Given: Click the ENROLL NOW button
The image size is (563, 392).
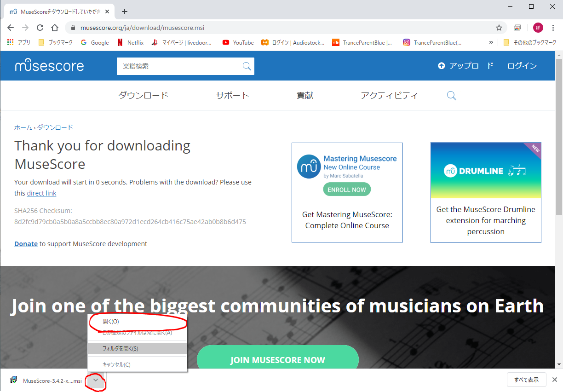Looking at the screenshot, I should click(x=347, y=190).
